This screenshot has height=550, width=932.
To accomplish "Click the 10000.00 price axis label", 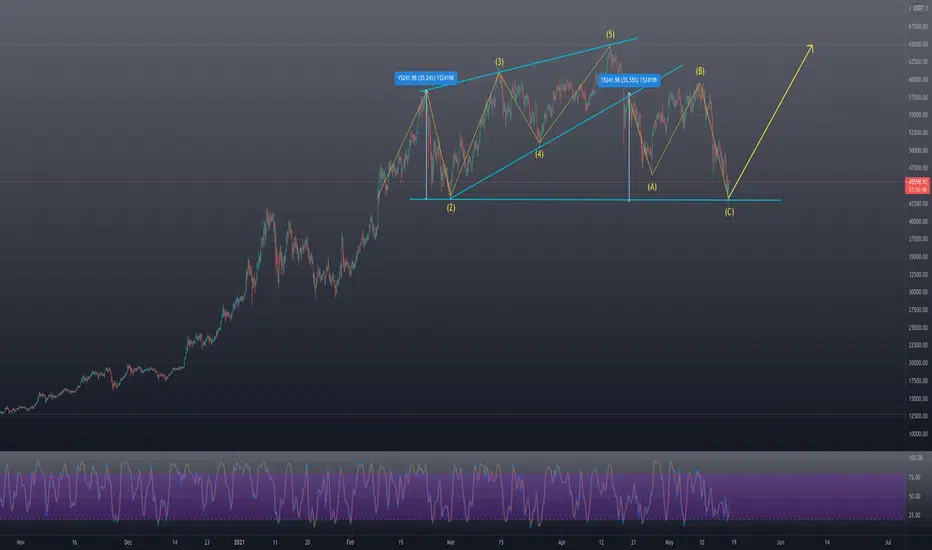I will (918, 434).
